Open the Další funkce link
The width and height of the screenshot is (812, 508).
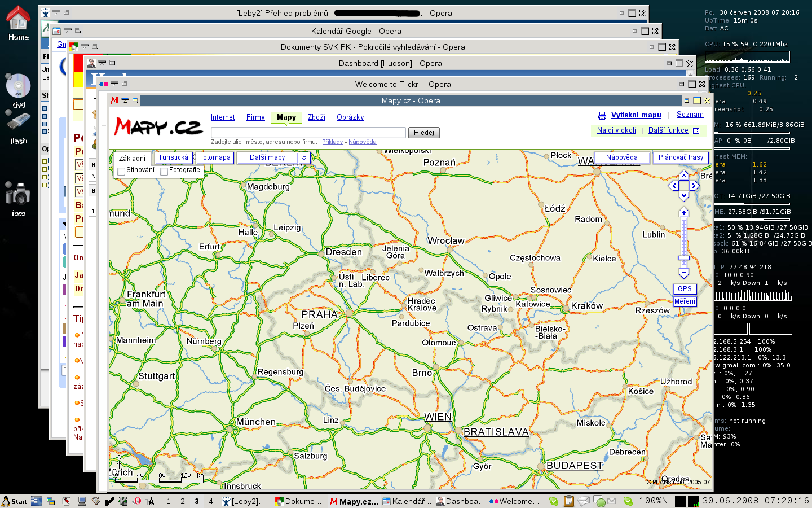(668, 130)
